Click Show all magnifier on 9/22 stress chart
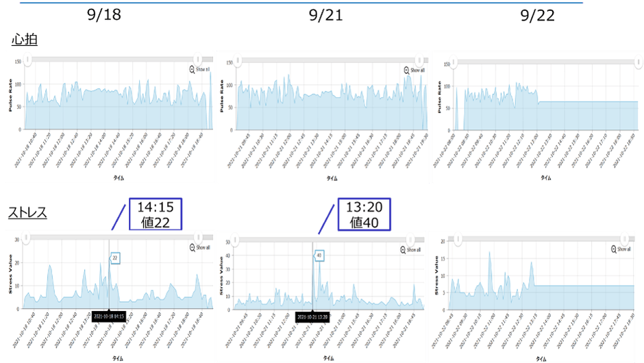This screenshot has height=363, width=644. tap(614, 249)
